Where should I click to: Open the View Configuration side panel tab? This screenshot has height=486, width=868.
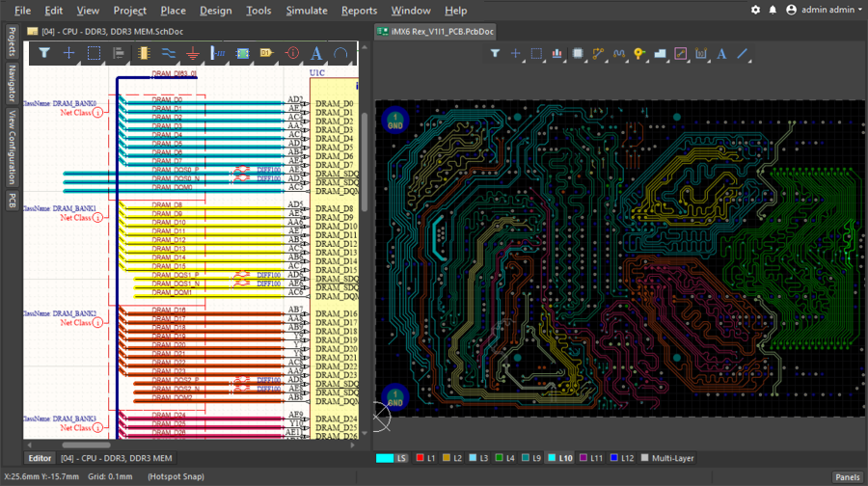[12, 148]
